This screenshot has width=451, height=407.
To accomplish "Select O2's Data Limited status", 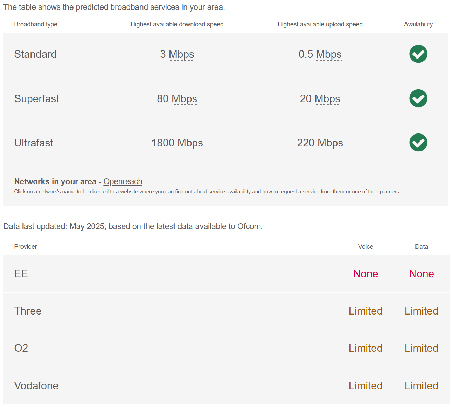I will [421, 348].
